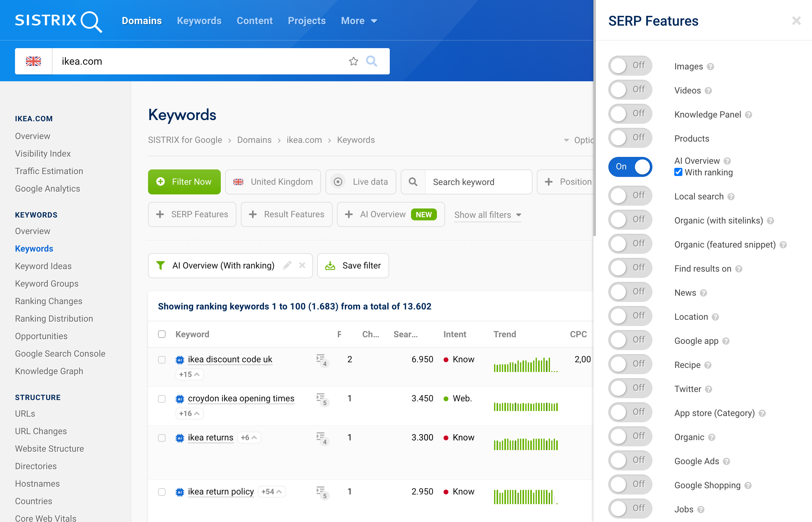
Task: Open help icon next to Recipe
Action: click(x=708, y=365)
